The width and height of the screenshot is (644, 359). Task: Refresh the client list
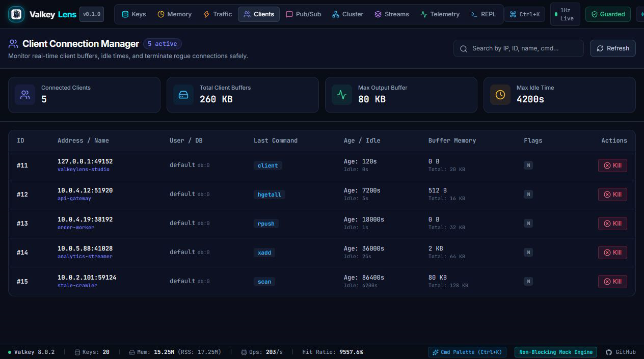pyautogui.click(x=613, y=48)
